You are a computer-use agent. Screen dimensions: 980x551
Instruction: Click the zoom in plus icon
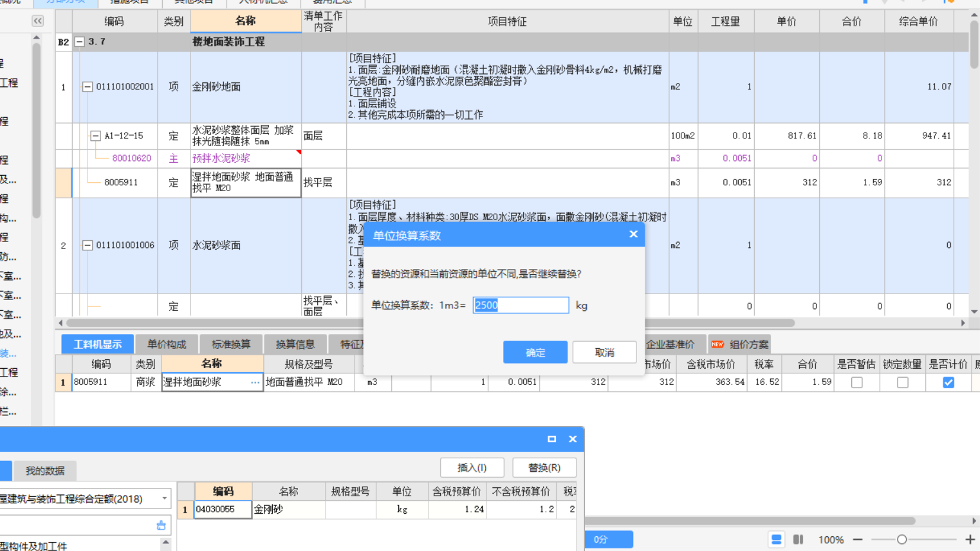970,539
